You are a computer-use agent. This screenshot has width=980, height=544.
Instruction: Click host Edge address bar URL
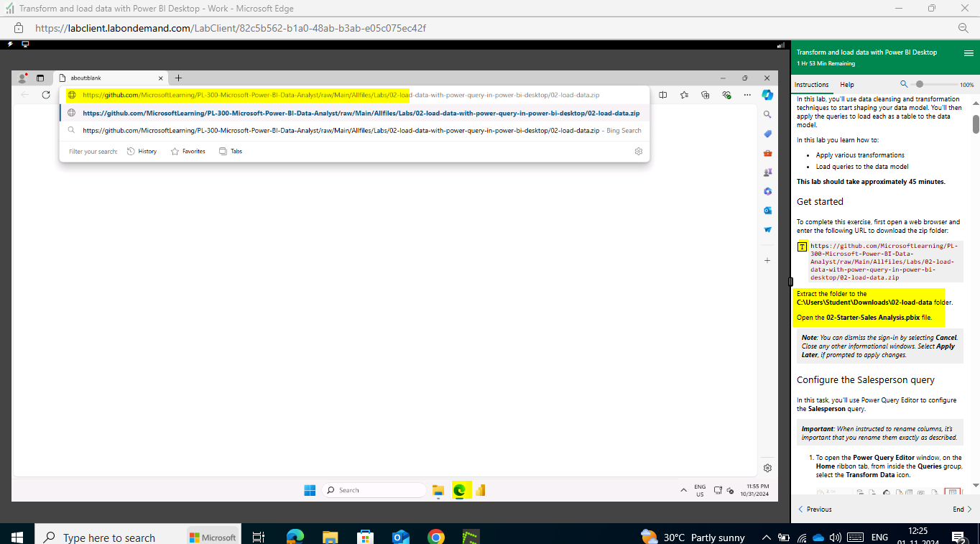pos(231,28)
